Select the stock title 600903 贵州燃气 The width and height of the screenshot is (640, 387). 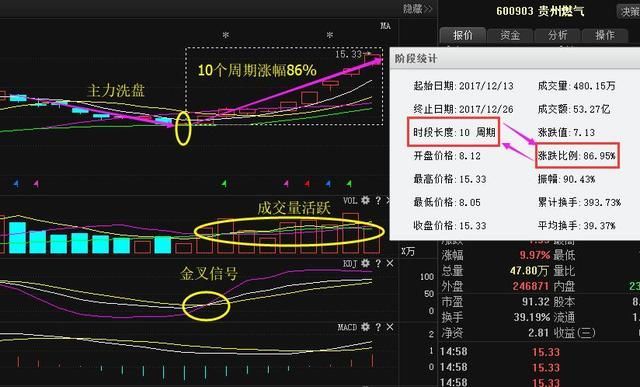(x=540, y=11)
